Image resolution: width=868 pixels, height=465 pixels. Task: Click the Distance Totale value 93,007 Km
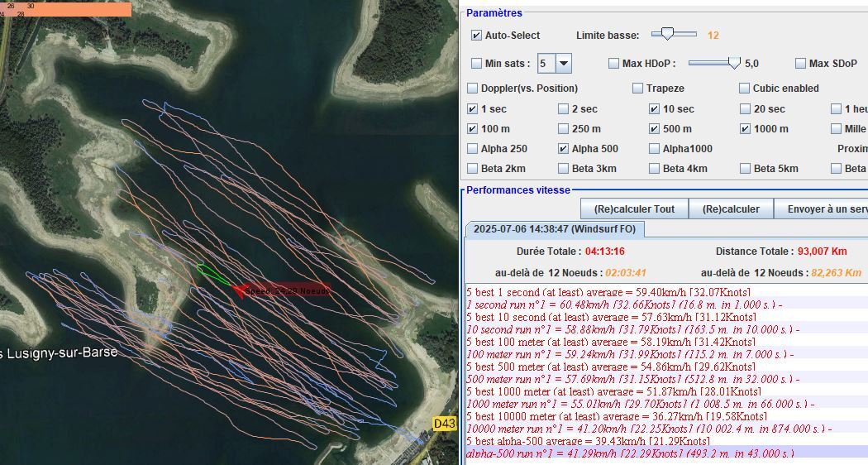coord(822,251)
